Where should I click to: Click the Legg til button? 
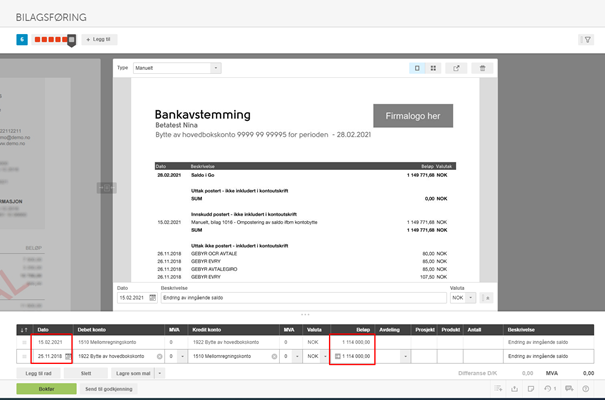[99, 39]
